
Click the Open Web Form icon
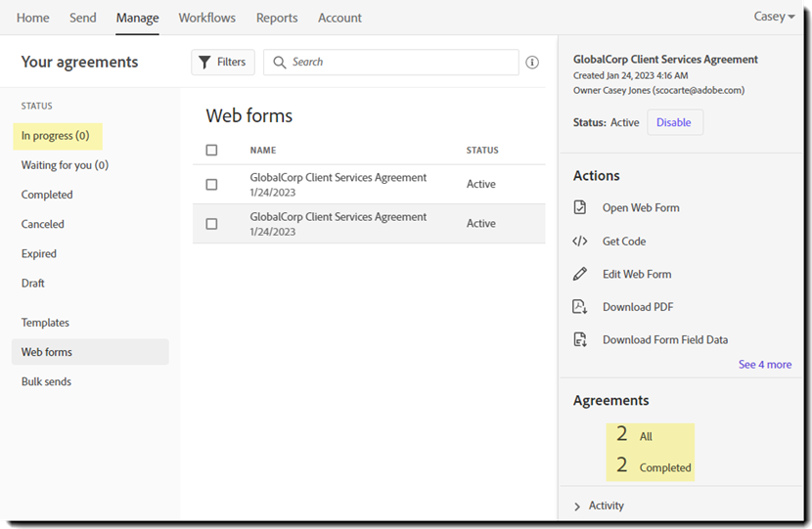pos(580,207)
